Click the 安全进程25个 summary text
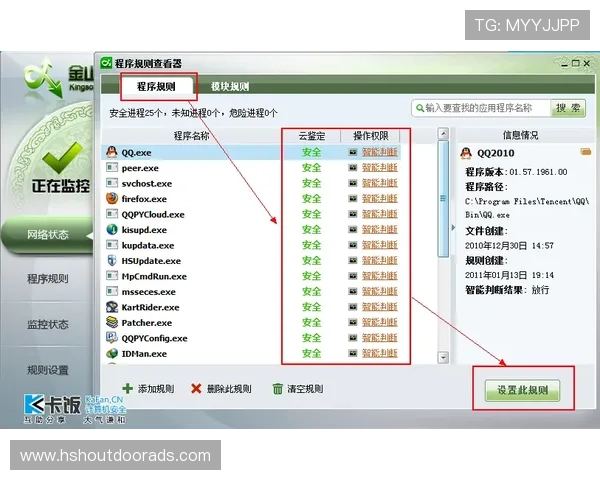Image resolution: width=600 pixels, height=480 pixels. pos(136,113)
